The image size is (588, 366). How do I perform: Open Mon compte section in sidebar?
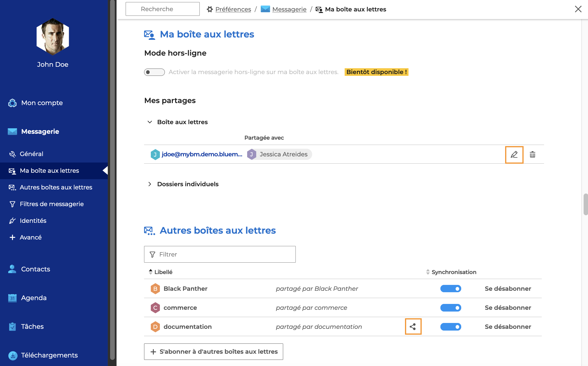point(42,103)
